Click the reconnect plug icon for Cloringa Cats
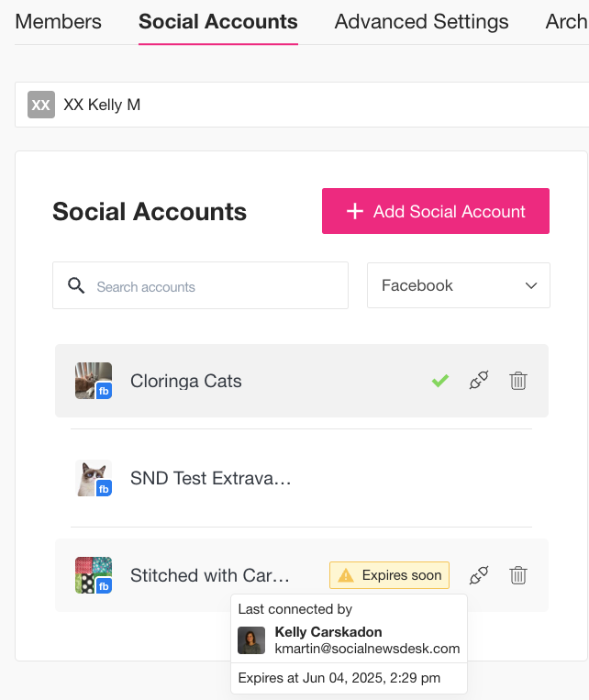 coord(479,381)
